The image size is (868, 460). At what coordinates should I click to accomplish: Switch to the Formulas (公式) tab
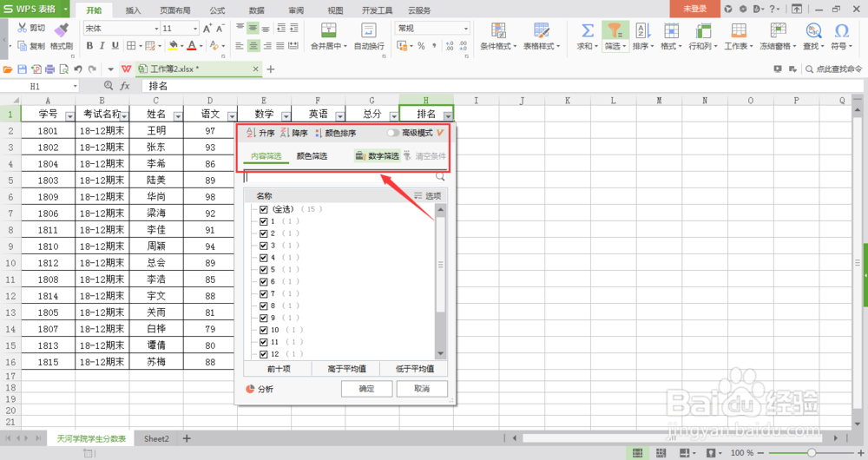click(x=218, y=10)
